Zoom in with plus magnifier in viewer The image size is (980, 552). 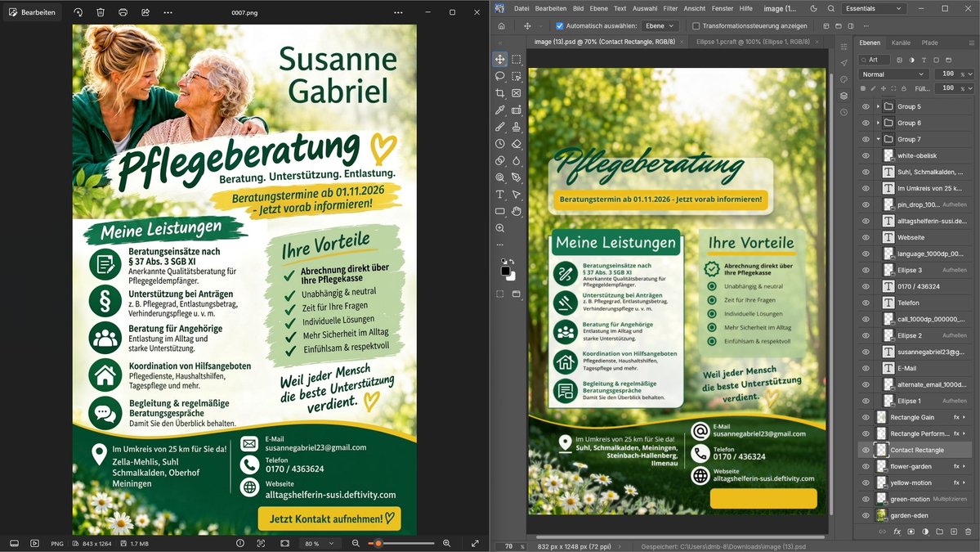point(447,544)
